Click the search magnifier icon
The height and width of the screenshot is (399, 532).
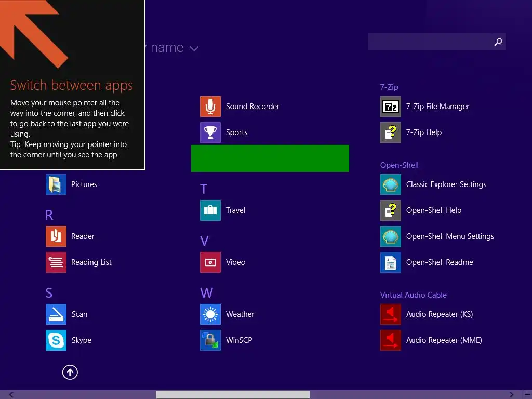click(x=498, y=42)
